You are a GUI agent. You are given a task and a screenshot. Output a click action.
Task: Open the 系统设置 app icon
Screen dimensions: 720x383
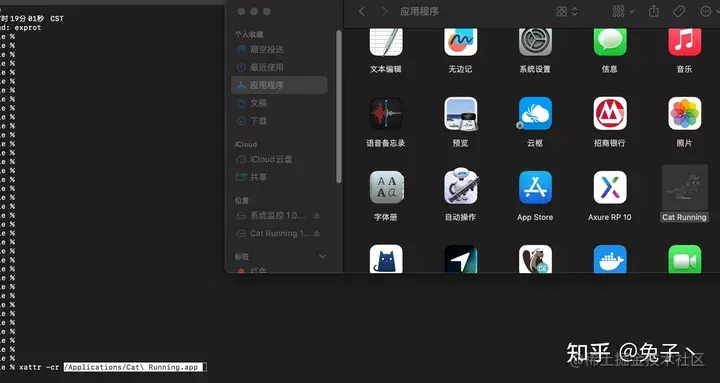coord(535,42)
